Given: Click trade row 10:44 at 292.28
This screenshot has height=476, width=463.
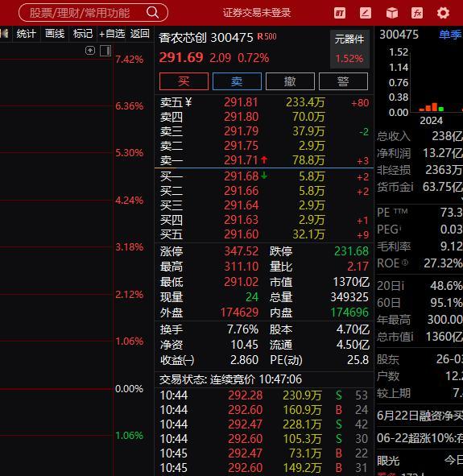Looking at the screenshot, I should (264, 395).
